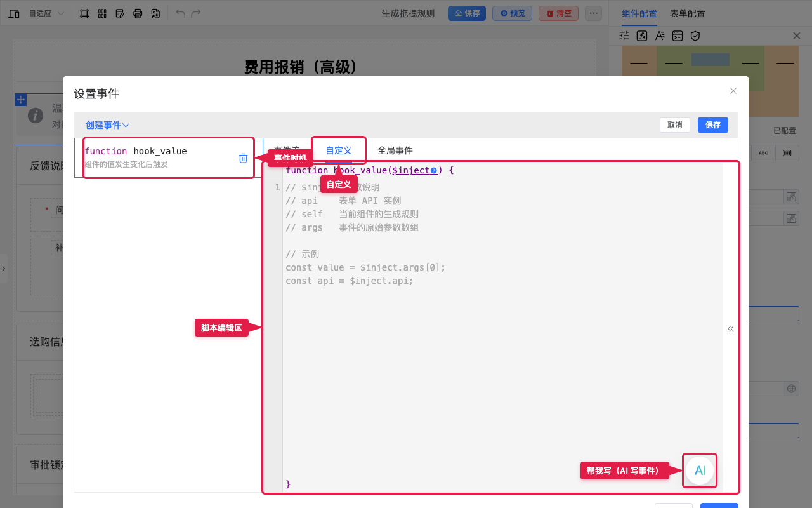Open the more options ellipsis button

(593, 13)
